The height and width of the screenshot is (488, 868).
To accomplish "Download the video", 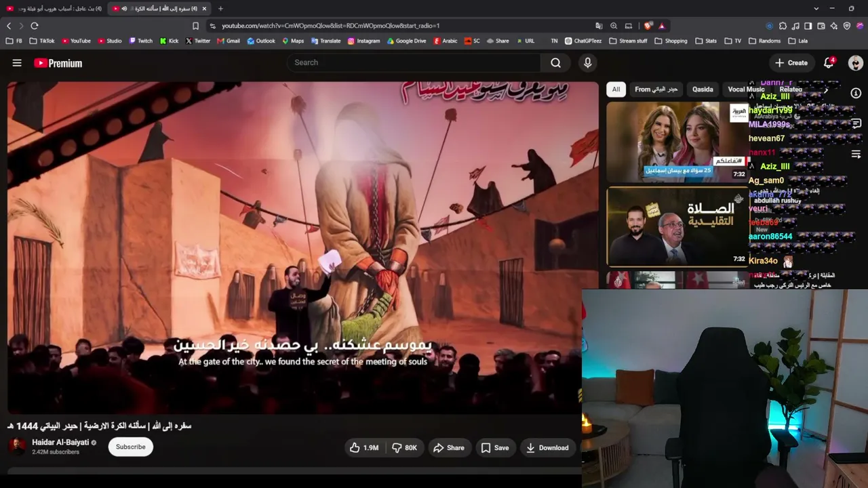I will 547,447.
